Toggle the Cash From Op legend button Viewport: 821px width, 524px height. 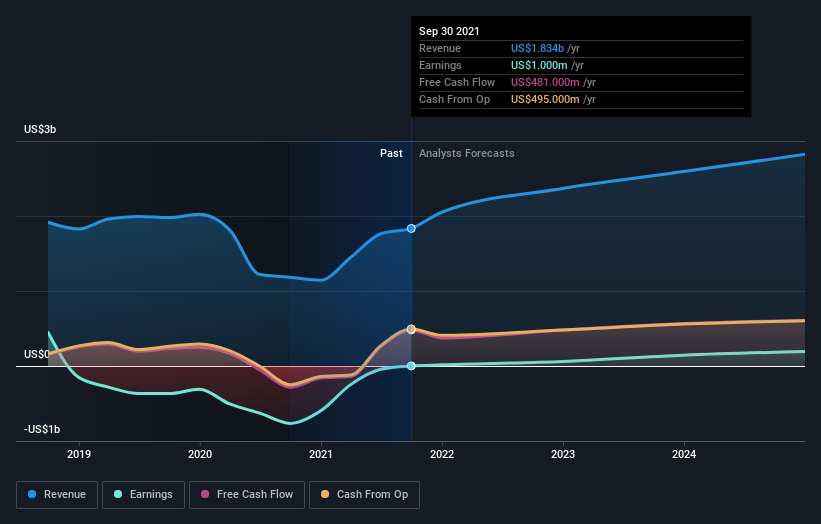(x=364, y=495)
